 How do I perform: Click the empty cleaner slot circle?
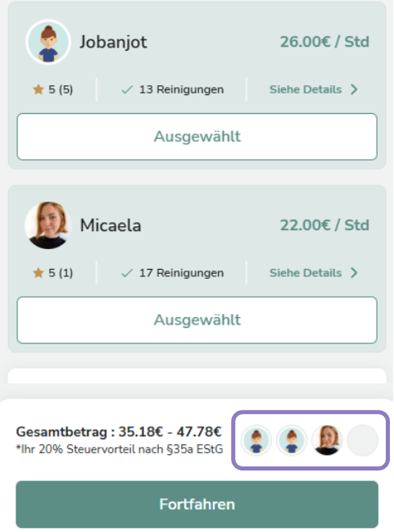tap(363, 440)
